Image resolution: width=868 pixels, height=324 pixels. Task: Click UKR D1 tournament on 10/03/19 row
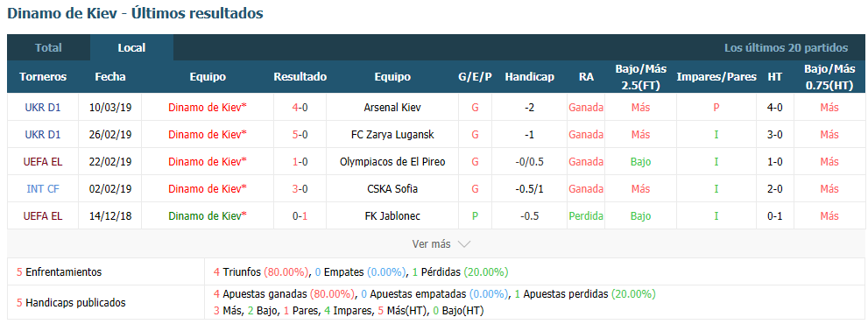tap(43, 108)
